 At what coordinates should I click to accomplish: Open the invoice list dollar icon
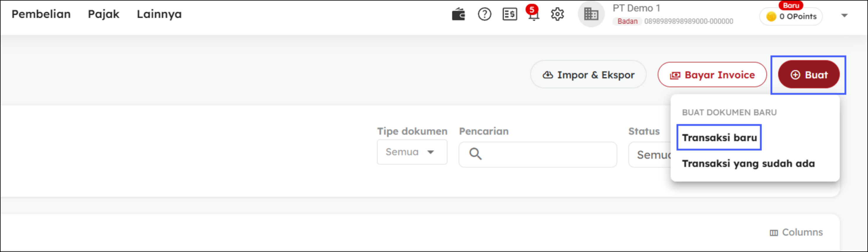510,14
